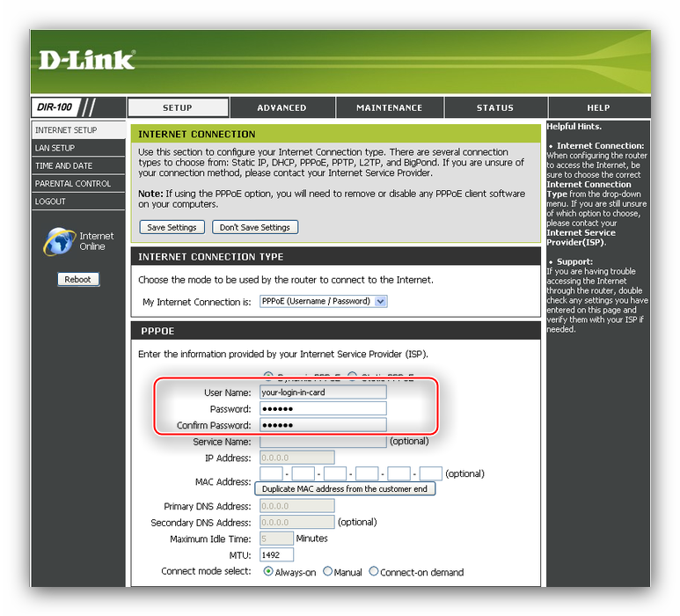Open TIME AND DATE settings

pyautogui.click(x=78, y=165)
